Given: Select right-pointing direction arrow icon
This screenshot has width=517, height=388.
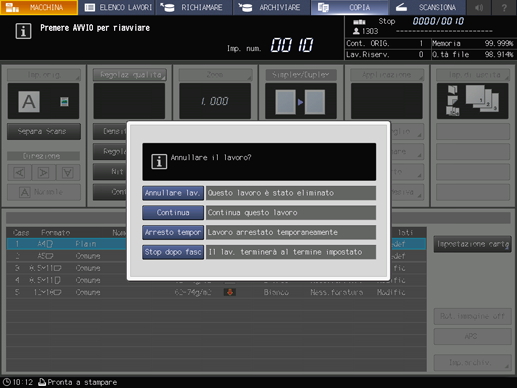Looking at the screenshot, I should (43, 172).
